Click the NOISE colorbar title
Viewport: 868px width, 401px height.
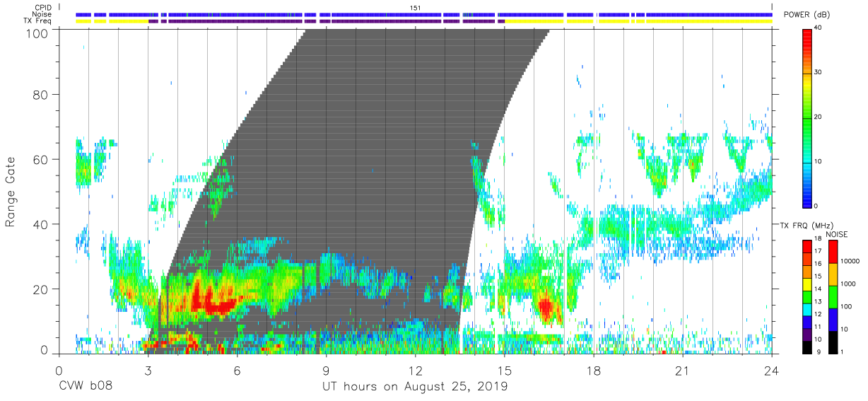(x=836, y=234)
